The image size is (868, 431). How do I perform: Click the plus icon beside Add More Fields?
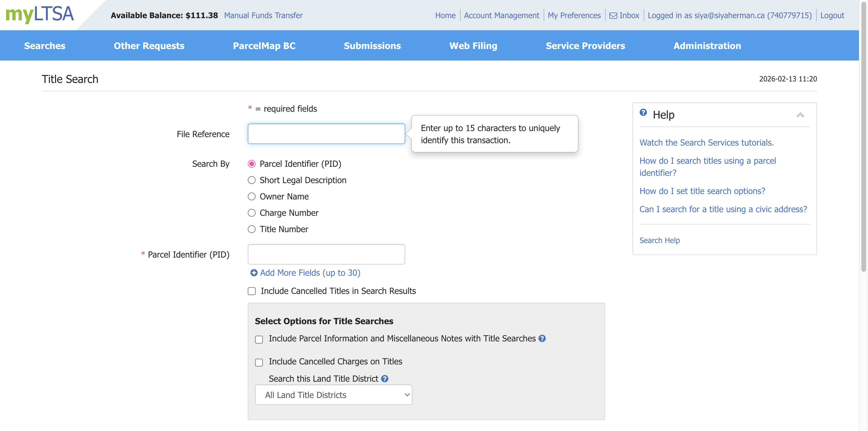point(254,273)
